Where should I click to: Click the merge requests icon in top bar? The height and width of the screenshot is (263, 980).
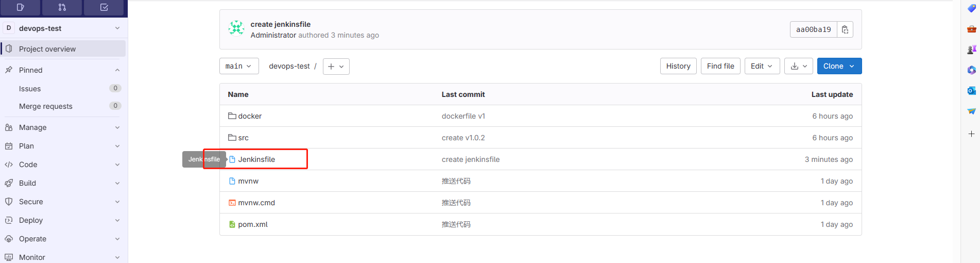click(x=62, y=7)
